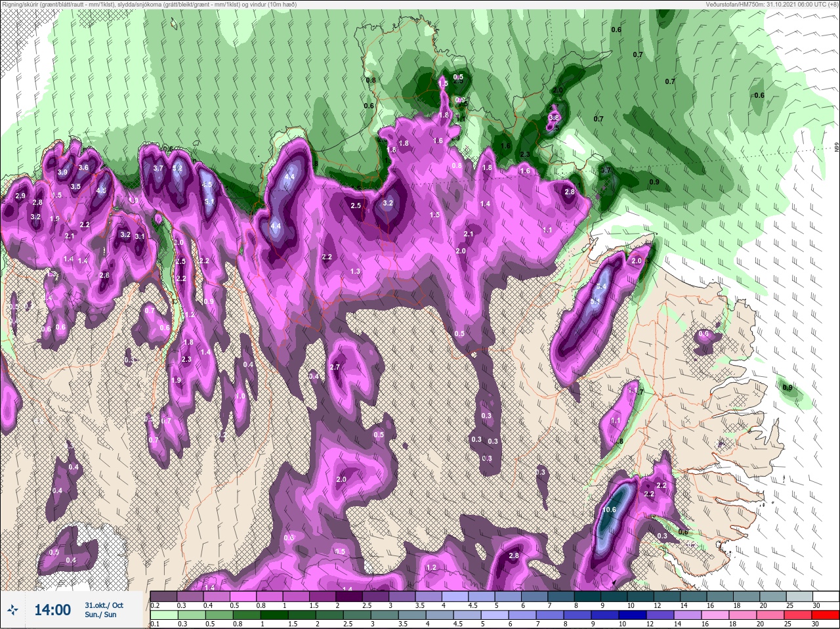The width and height of the screenshot is (840, 629).
Task: Click the 1.3 precipitation value on the map
Action: pyautogui.click(x=355, y=271)
